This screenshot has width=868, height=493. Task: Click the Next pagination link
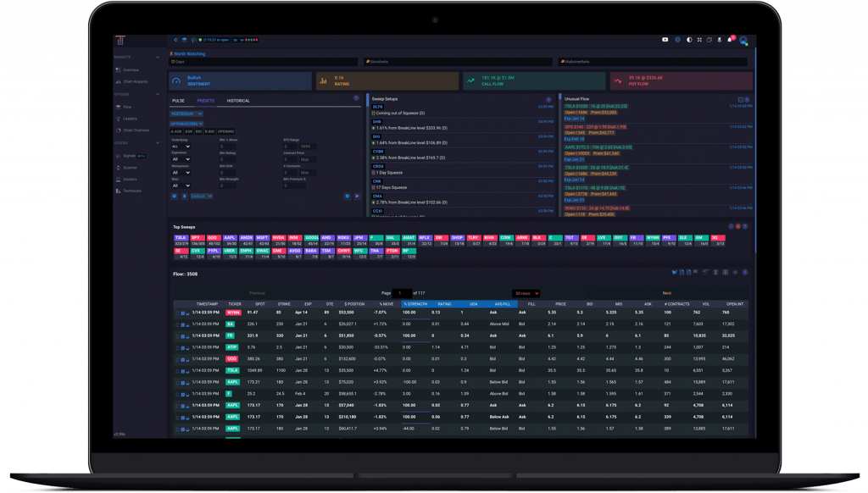tap(667, 293)
